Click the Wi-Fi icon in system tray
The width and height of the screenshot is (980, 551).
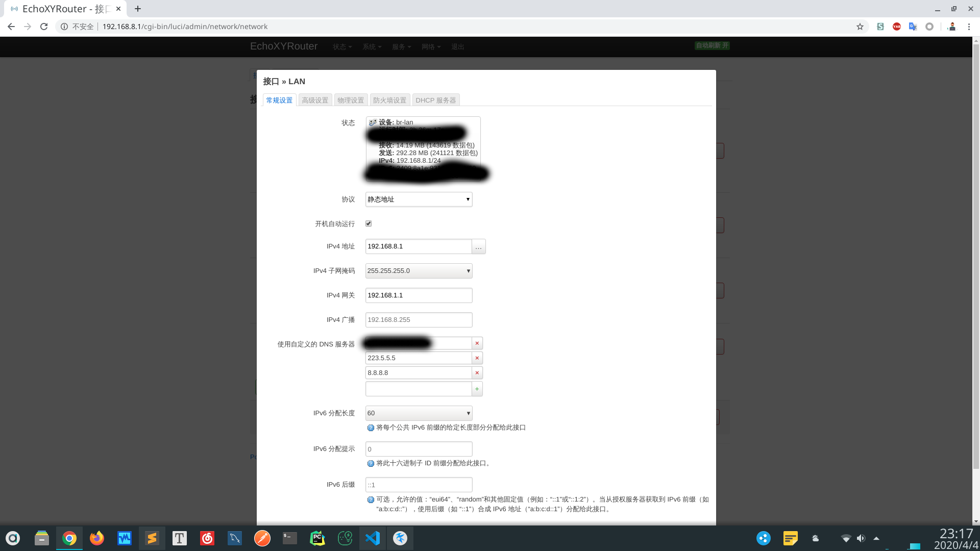[846, 538]
